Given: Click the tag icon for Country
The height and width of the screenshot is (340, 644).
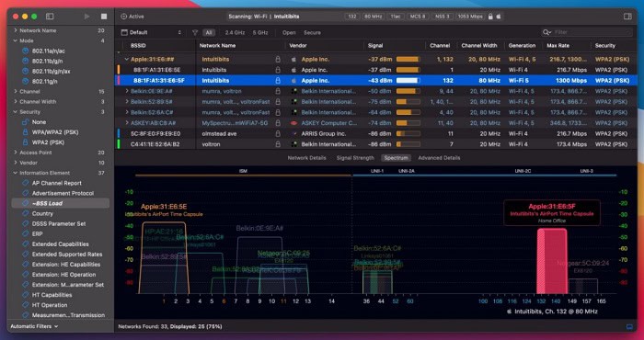Looking at the screenshot, I should [x=26, y=214].
